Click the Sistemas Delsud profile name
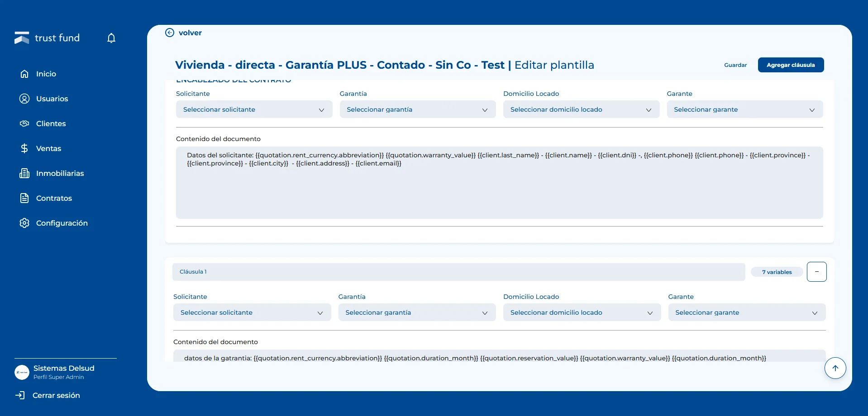Screen dimensions: 868x416 (64, 368)
